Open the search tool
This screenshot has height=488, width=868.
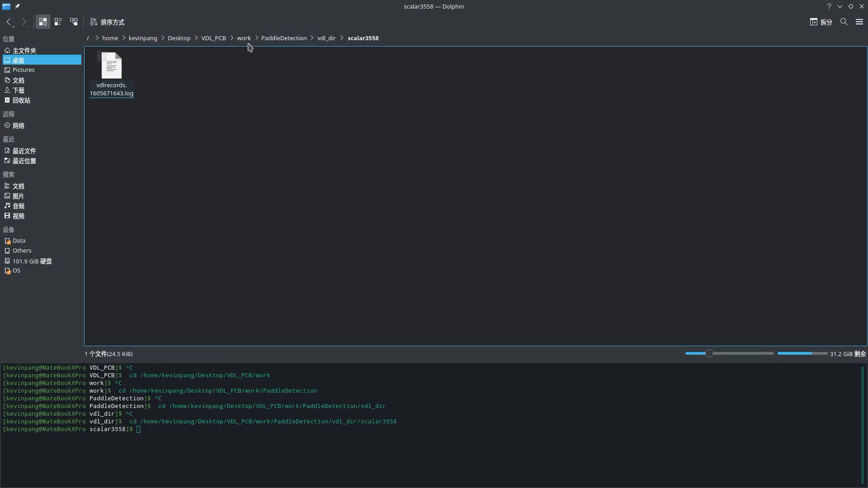tap(844, 22)
